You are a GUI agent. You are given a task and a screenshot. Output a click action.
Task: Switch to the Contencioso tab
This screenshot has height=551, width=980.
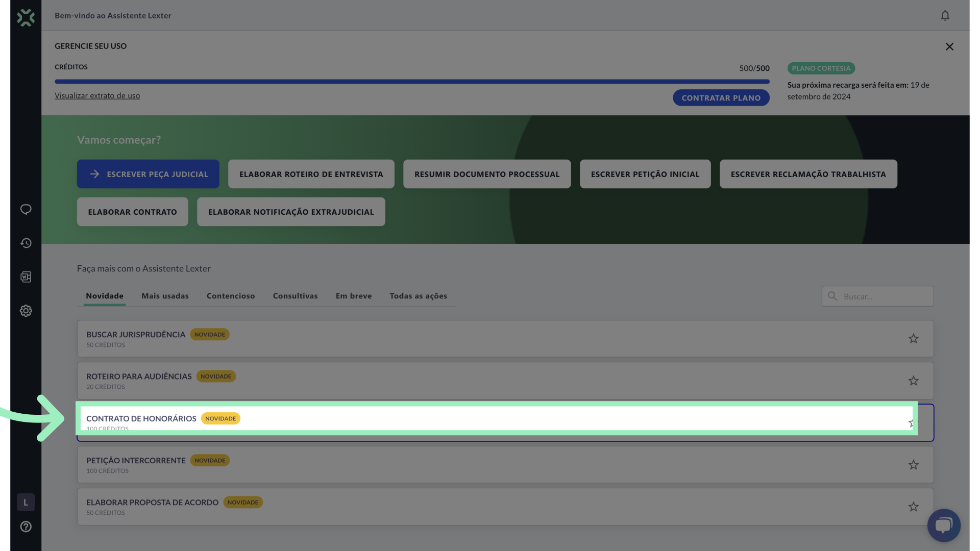click(x=231, y=296)
